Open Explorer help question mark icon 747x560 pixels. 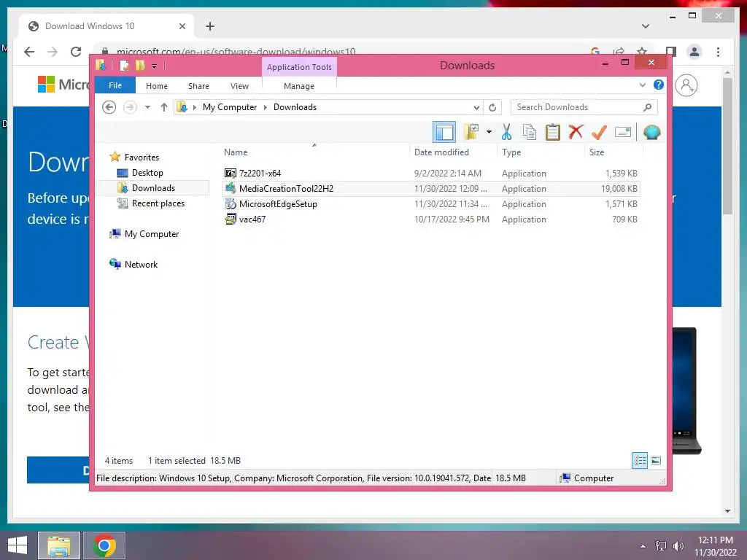point(659,85)
